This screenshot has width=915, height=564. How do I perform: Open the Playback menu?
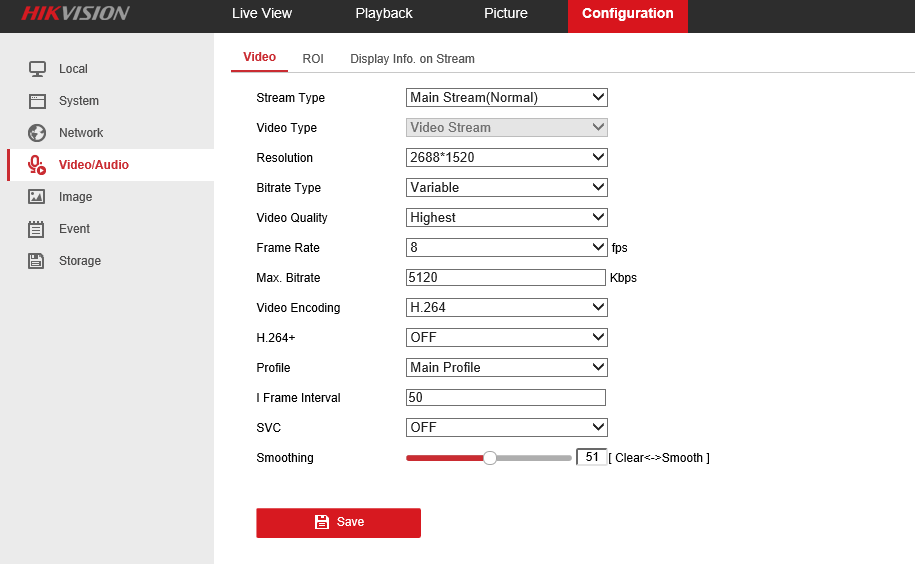[x=384, y=14]
